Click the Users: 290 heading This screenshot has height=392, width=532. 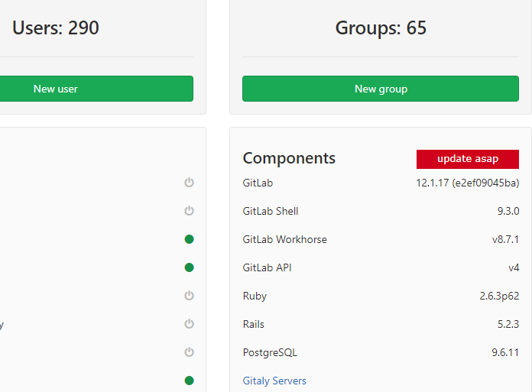click(56, 28)
